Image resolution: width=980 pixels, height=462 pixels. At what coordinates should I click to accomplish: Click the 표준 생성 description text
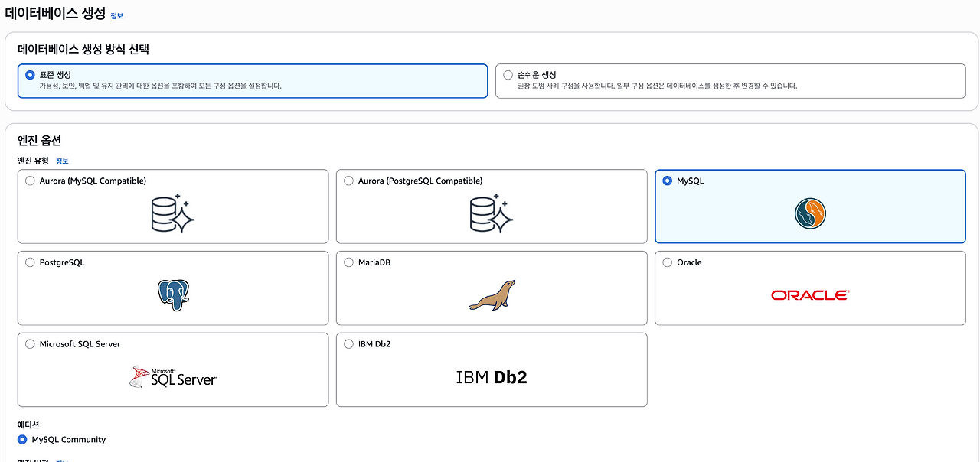pos(161,86)
